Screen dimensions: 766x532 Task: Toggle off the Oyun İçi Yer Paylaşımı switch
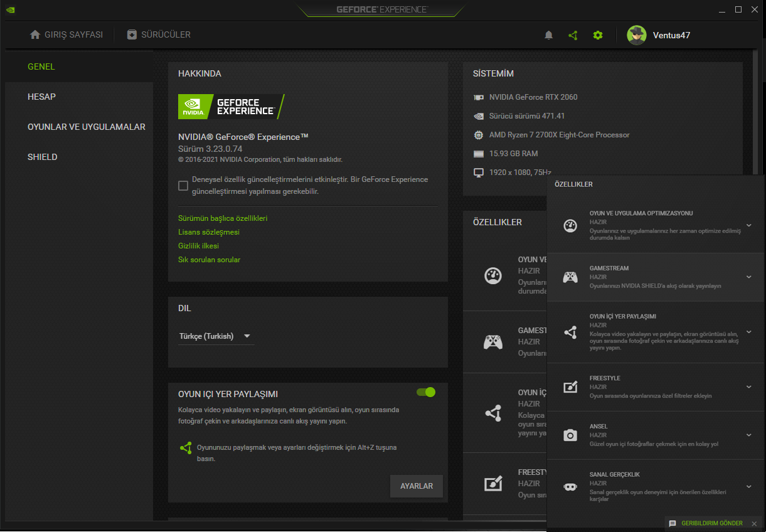pyautogui.click(x=426, y=392)
